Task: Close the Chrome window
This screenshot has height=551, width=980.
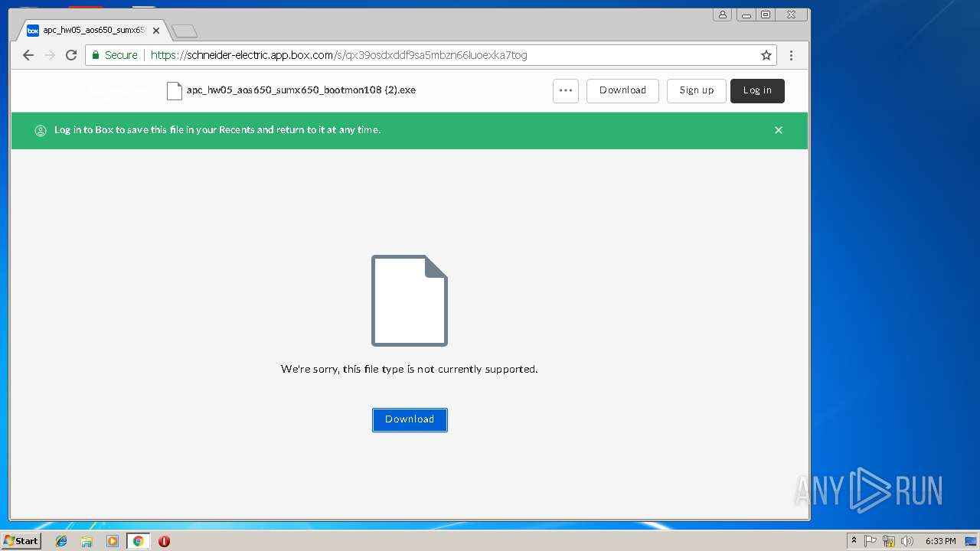Action: [791, 15]
